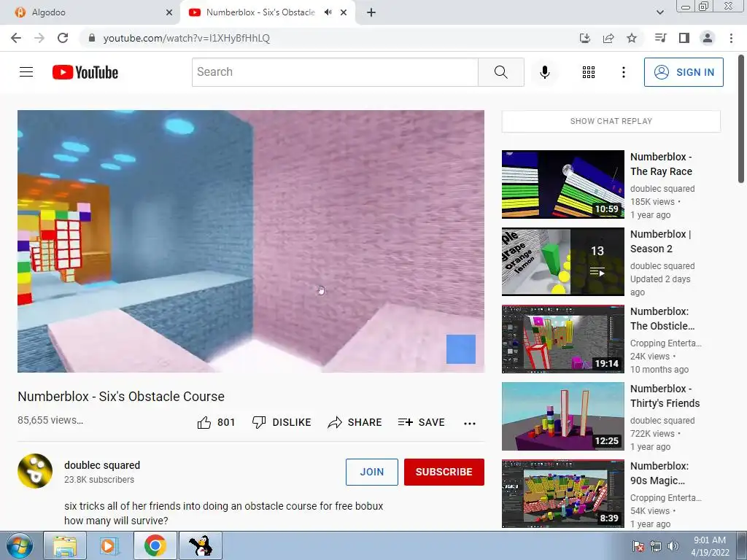This screenshot has height=560, width=747.
Task: Open the Chrome side panel icon
Action: [684, 38]
